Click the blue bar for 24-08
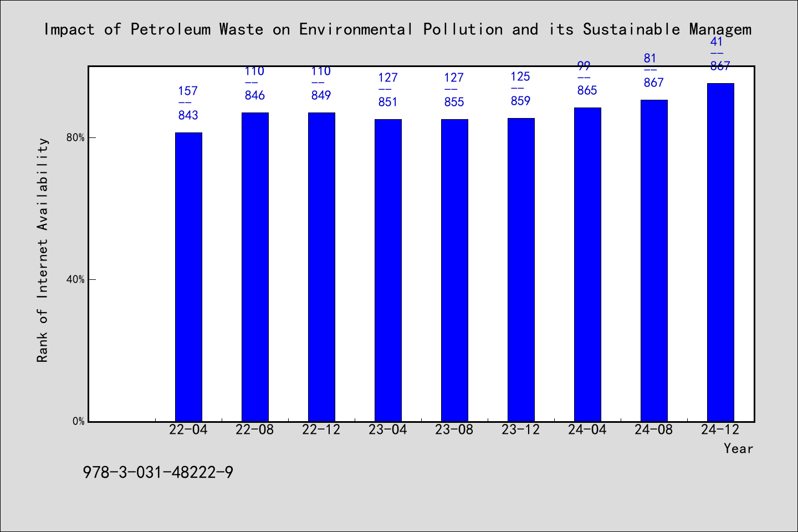This screenshot has height=532, width=798. point(654,260)
